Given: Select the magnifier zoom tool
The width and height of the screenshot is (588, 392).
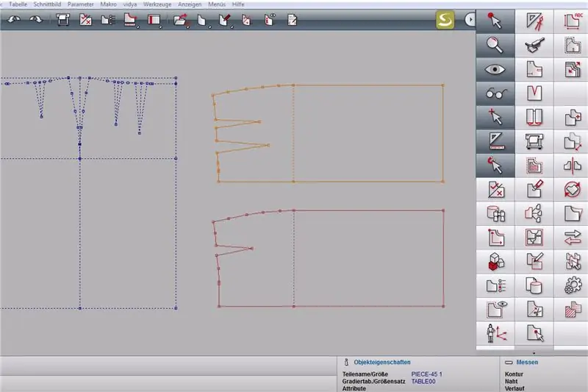Looking at the screenshot, I should coord(495,45).
